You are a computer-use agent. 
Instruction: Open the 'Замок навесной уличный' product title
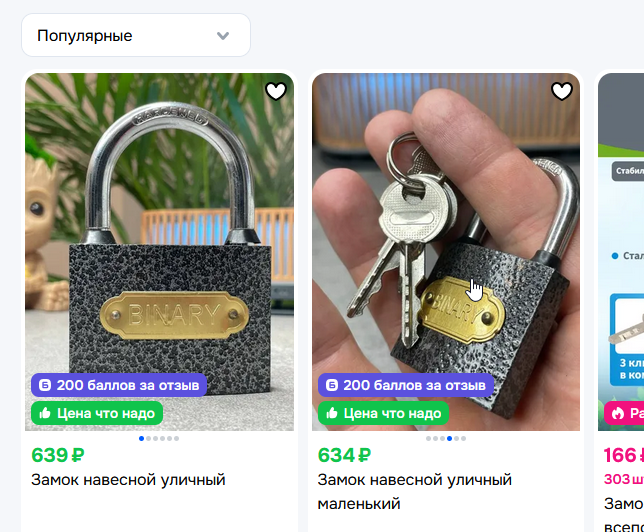128,479
